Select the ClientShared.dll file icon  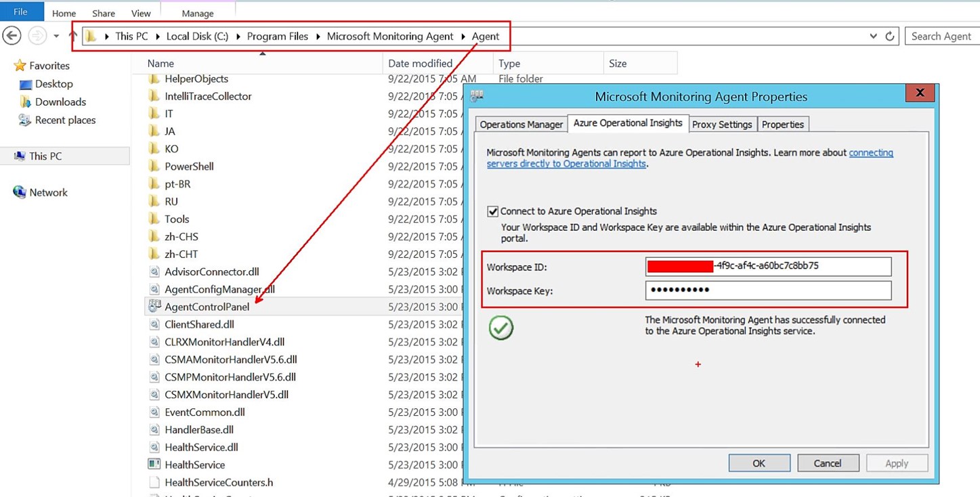(x=154, y=325)
